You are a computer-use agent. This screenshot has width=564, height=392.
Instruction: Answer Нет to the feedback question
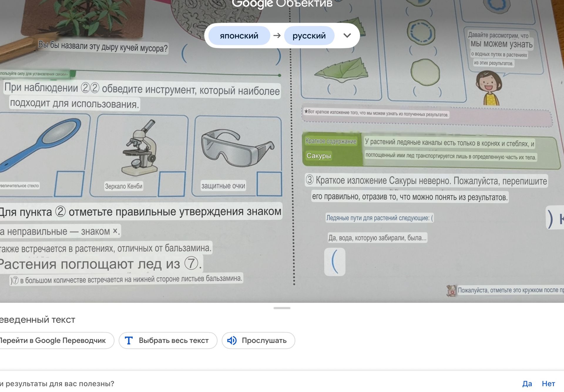(548, 383)
